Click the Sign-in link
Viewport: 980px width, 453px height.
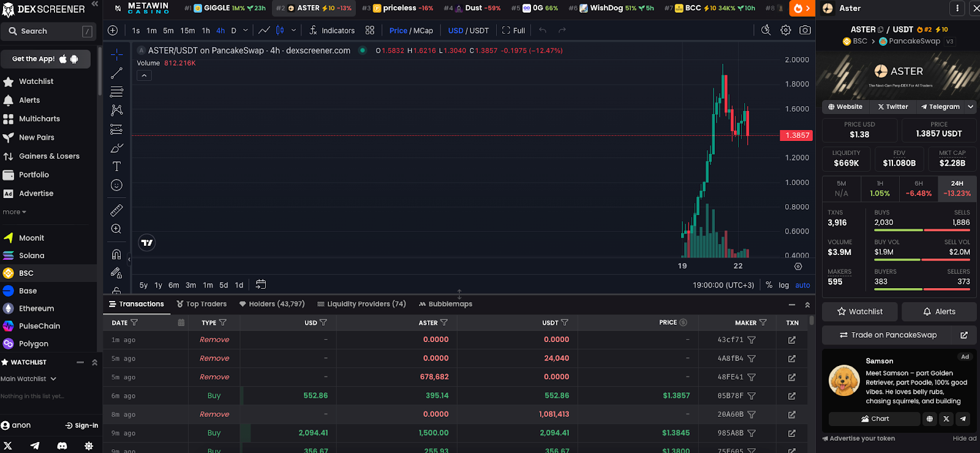(81, 425)
